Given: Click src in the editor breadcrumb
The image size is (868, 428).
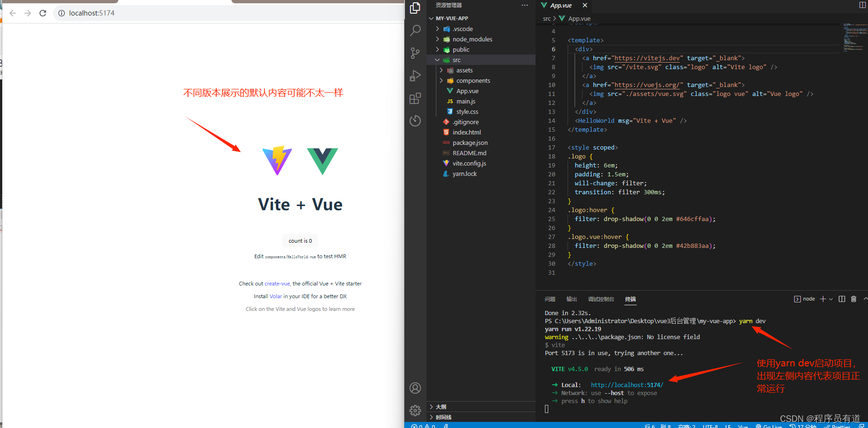Looking at the screenshot, I should tap(547, 19).
